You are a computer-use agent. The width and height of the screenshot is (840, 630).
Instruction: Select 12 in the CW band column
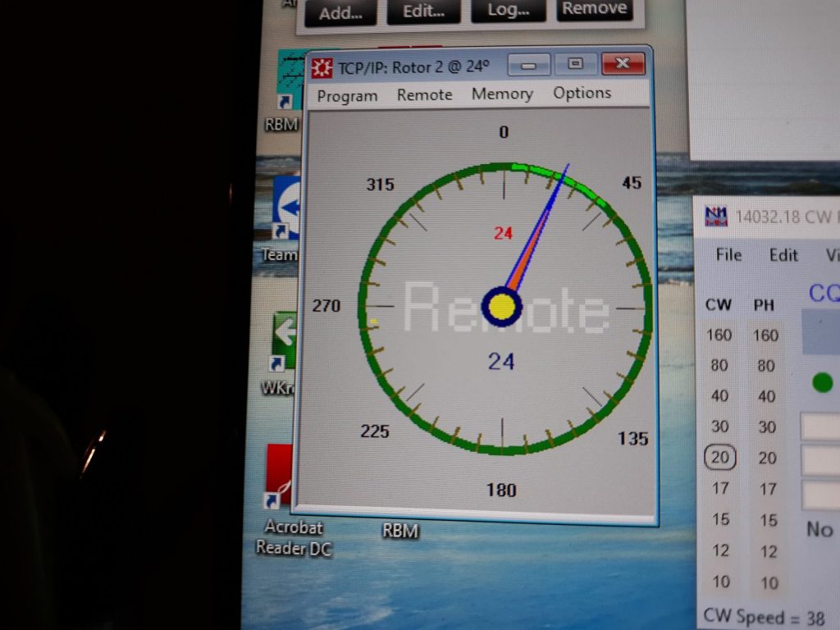tap(721, 550)
